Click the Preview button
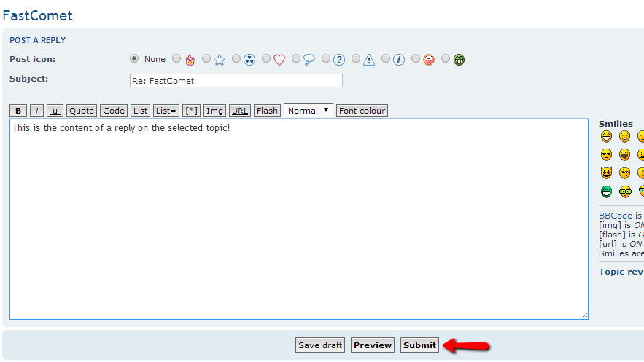Image resolution: width=644 pixels, height=362 pixels. pyautogui.click(x=373, y=345)
